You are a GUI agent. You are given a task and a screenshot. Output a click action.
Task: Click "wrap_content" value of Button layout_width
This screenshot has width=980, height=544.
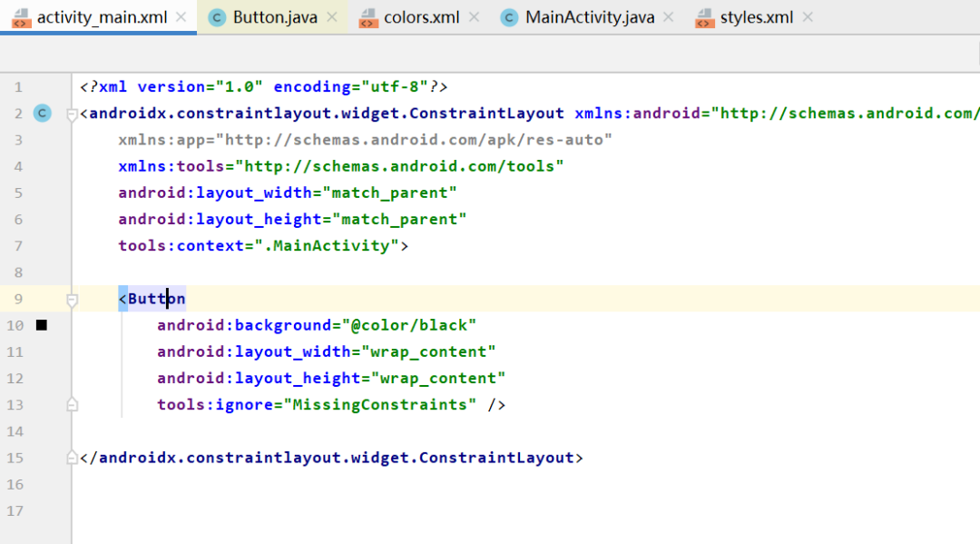[428, 351]
